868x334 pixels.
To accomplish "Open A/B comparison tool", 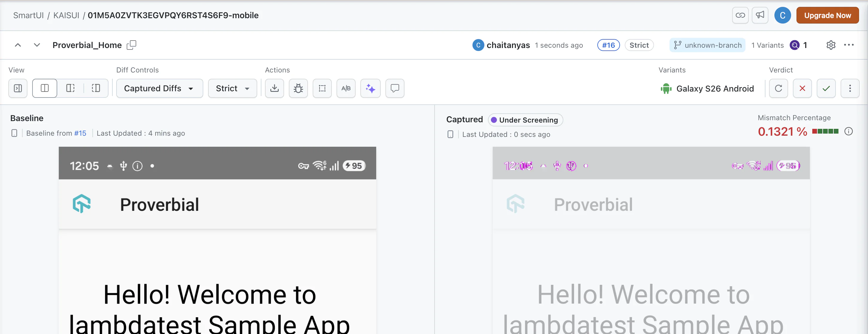I will [x=346, y=88].
